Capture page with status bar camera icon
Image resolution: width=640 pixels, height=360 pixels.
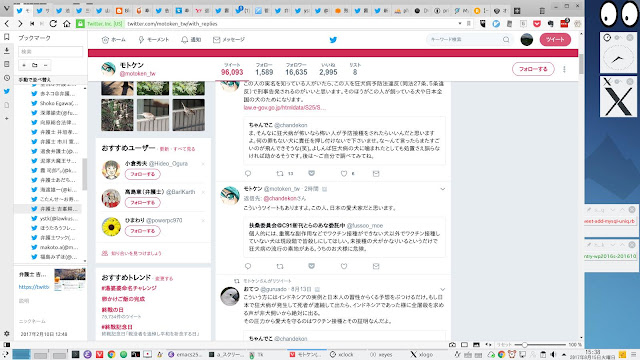tap(452, 345)
